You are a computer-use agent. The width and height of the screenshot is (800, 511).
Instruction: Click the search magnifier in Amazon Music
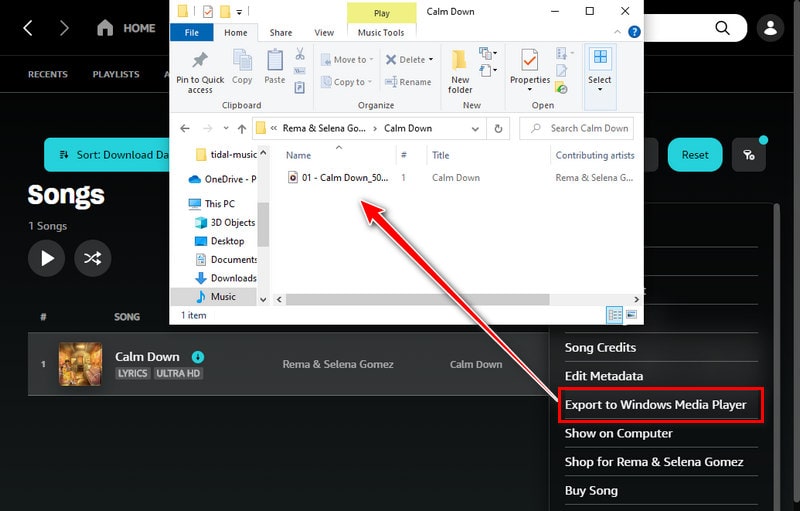click(x=722, y=28)
